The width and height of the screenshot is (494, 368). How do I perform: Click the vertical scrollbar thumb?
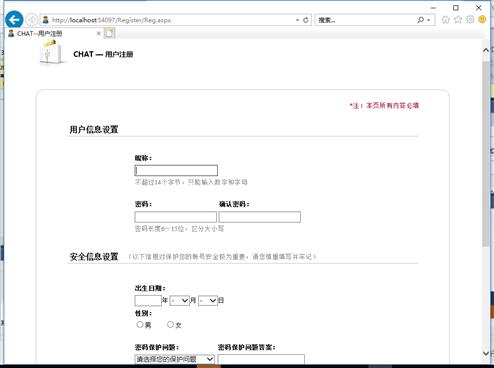[x=486, y=153]
